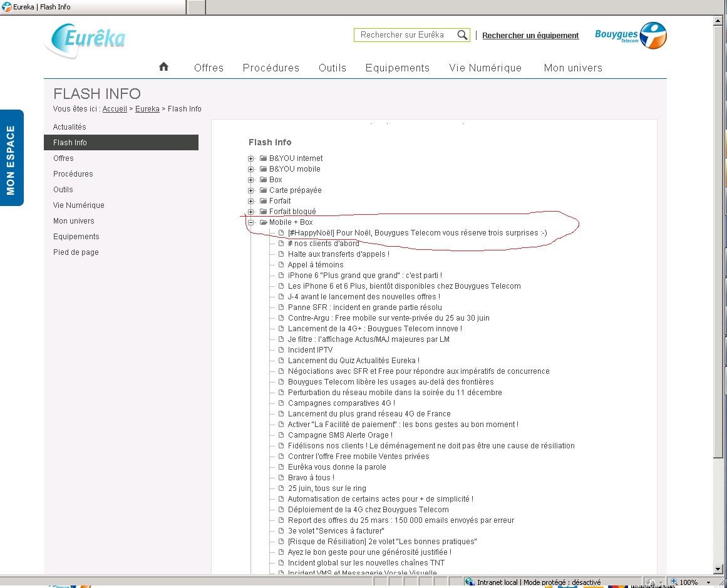Open the Equipements top menu
Image resolution: width=727 pixels, height=588 pixels.
click(x=398, y=68)
